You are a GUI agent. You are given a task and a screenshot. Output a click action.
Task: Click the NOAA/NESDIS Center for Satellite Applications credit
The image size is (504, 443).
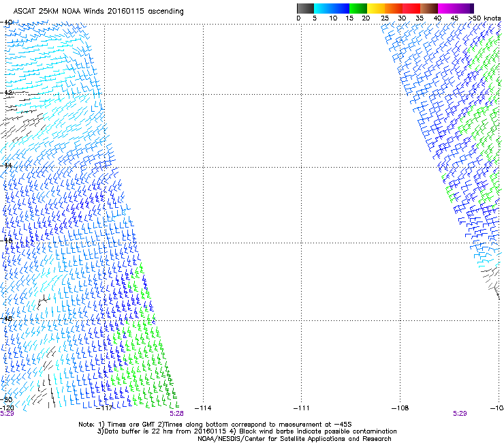(x=294, y=439)
